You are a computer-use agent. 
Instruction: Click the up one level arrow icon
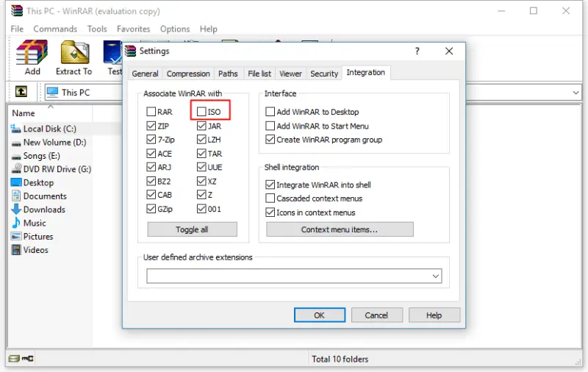[21, 91]
